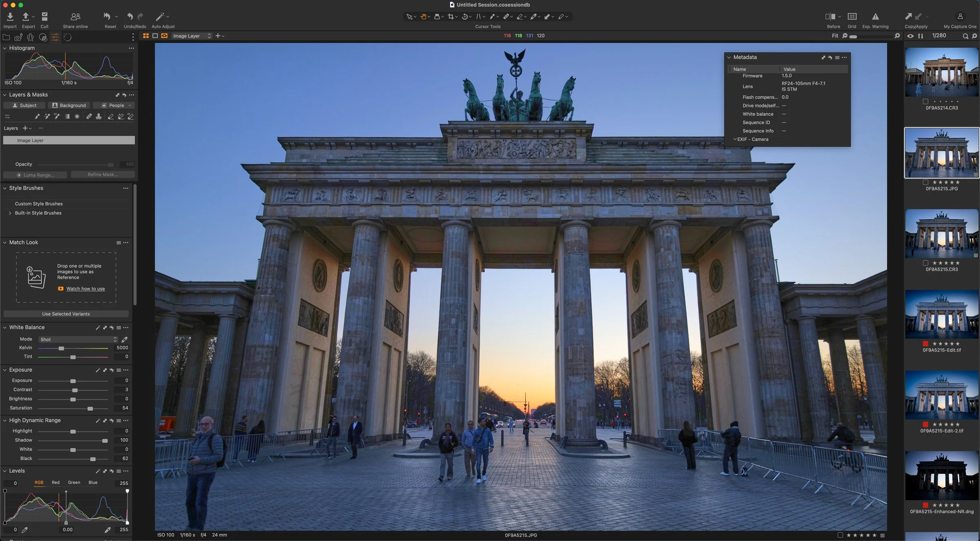Select the Crop cursor tool
The width and height of the screenshot is (980, 541).
[450, 17]
